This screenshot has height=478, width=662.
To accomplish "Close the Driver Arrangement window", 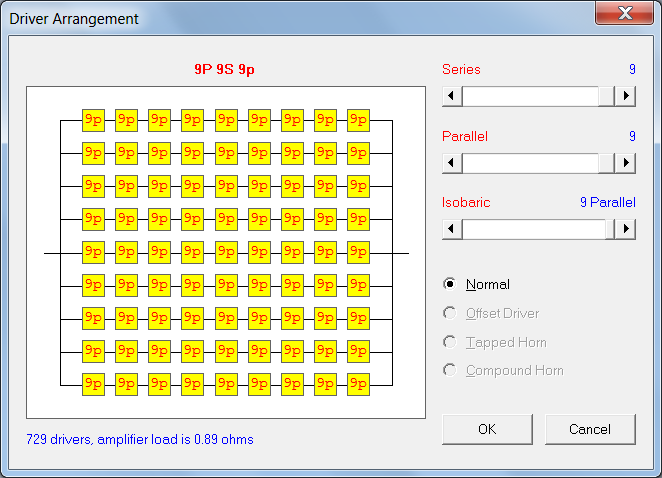I will 624,13.
